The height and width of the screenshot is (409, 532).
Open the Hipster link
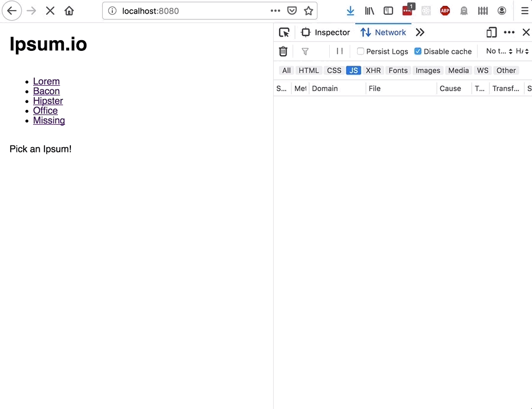[48, 101]
